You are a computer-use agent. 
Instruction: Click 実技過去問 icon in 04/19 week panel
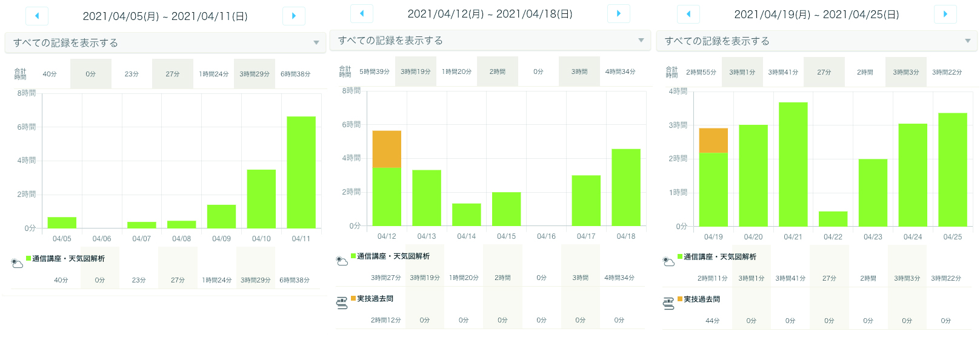click(x=668, y=304)
